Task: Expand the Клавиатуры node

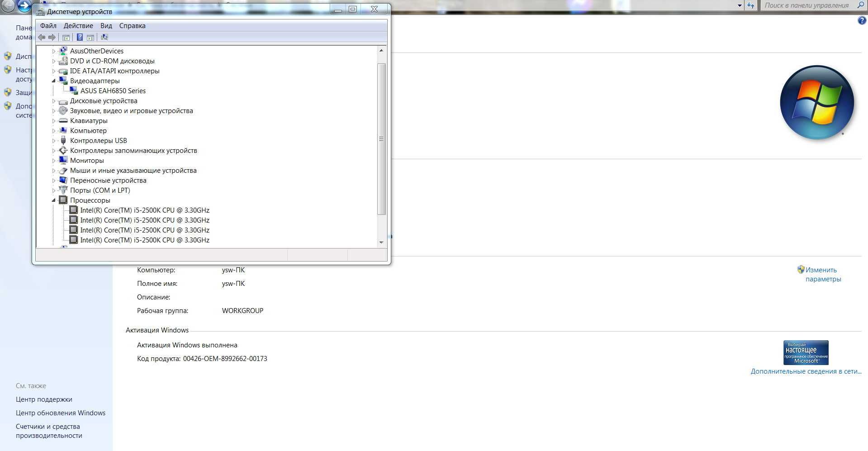Action: click(54, 121)
